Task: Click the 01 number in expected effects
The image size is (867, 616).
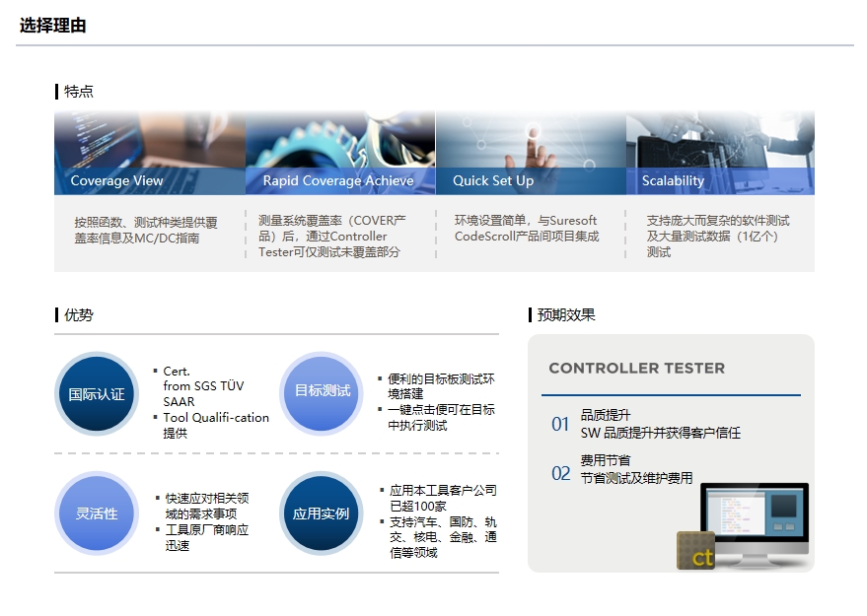Action: 560,424
